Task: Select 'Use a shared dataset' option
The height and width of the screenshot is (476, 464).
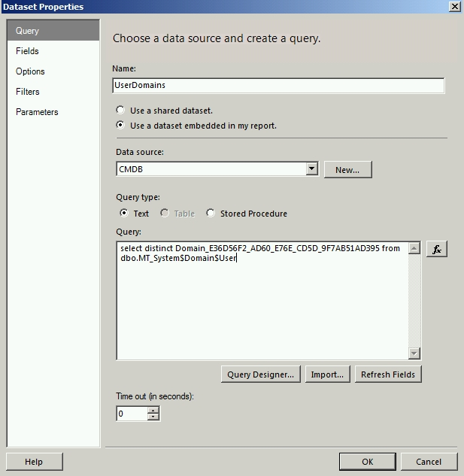Action: (x=120, y=110)
